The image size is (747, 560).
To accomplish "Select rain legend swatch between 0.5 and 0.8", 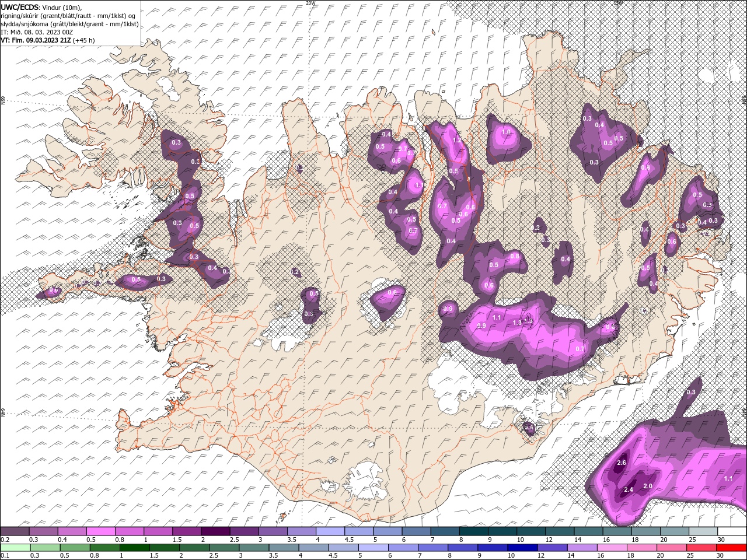I will [x=75, y=548].
